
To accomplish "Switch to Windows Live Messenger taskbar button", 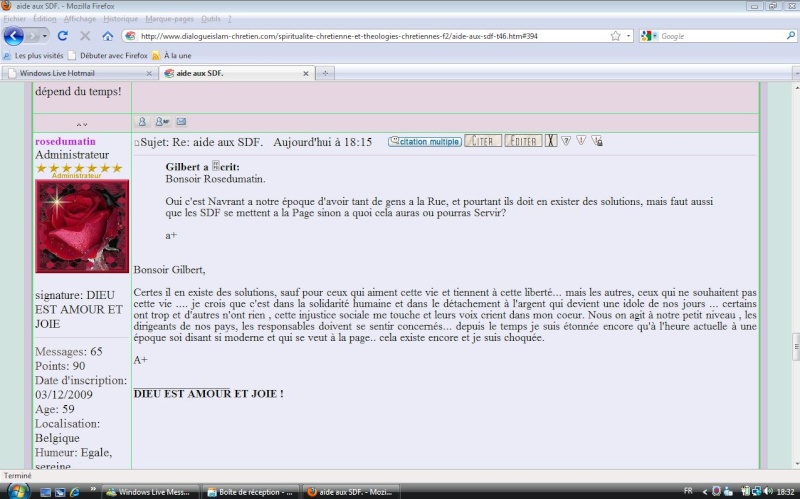I will 149,492.
